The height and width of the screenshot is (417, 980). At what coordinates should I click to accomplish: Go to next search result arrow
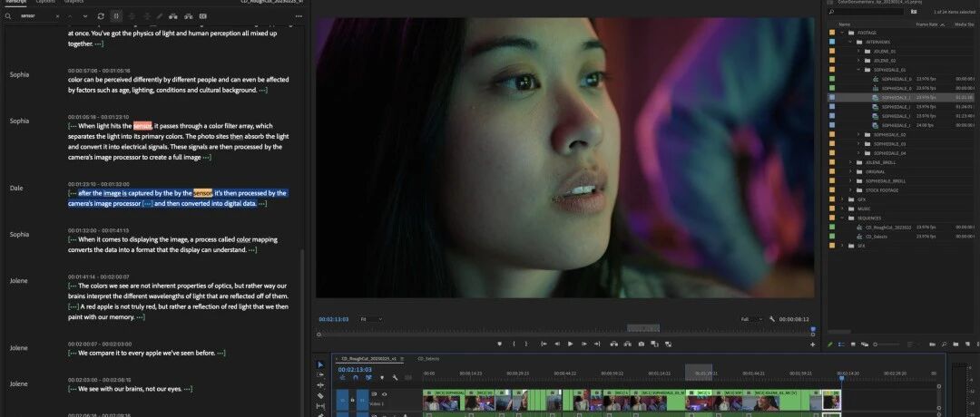click(85, 16)
